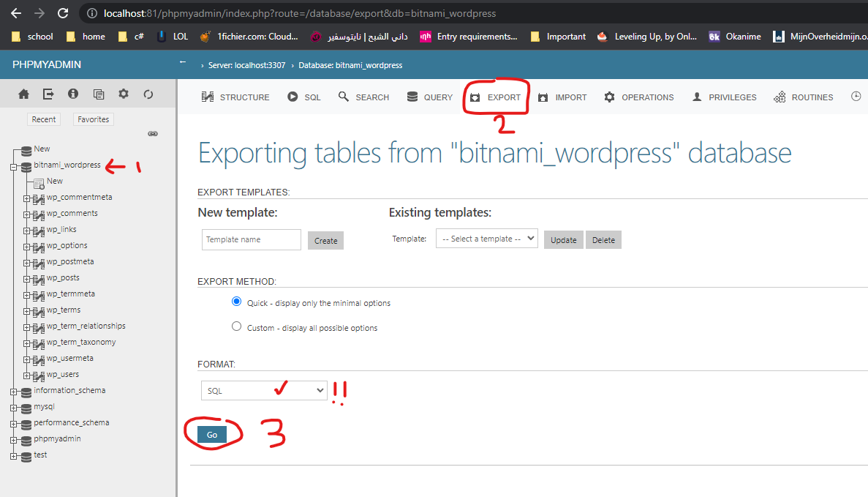
Task: Expand the wp_comments table node
Action: 26,214
